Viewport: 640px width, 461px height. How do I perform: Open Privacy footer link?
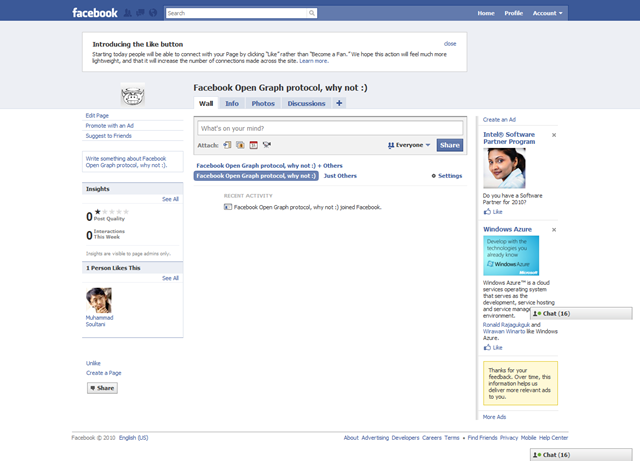click(509, 438)
